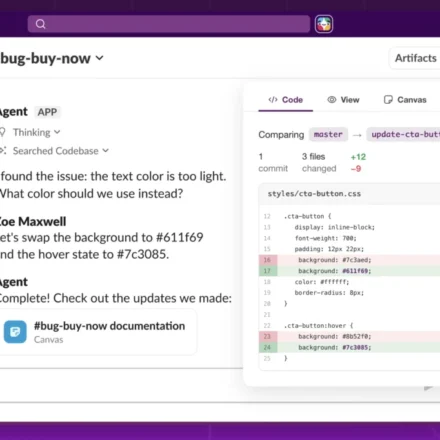
Task: Click the update-cta-button branch tag
Action: coord(403,134)
